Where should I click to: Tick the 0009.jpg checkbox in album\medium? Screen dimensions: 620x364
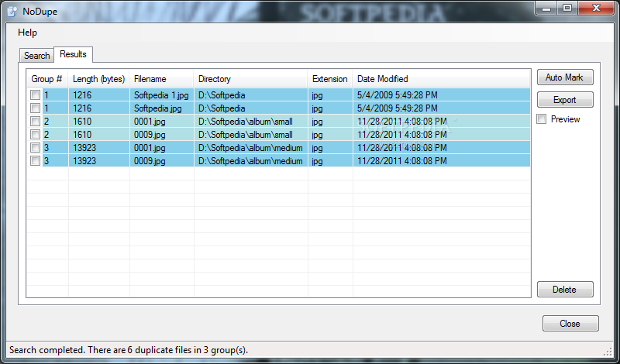(x=35, y=161)
